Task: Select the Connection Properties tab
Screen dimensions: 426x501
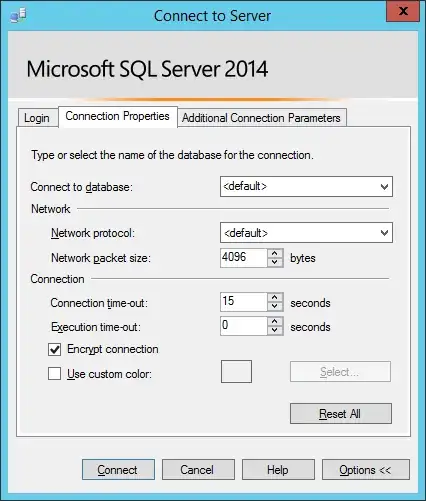Action: click(118, 116)
